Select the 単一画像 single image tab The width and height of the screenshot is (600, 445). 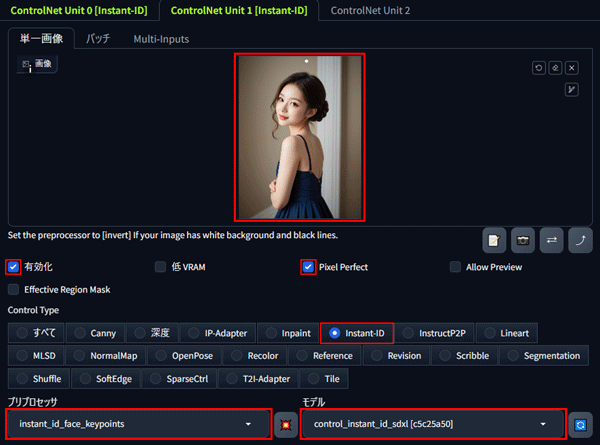(41, 39)
